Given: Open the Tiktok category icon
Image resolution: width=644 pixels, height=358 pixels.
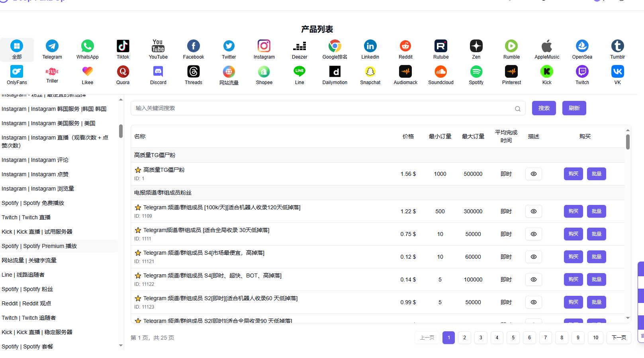Looking at the screenshot, I should pyautogui.click(x=123, y=46).
